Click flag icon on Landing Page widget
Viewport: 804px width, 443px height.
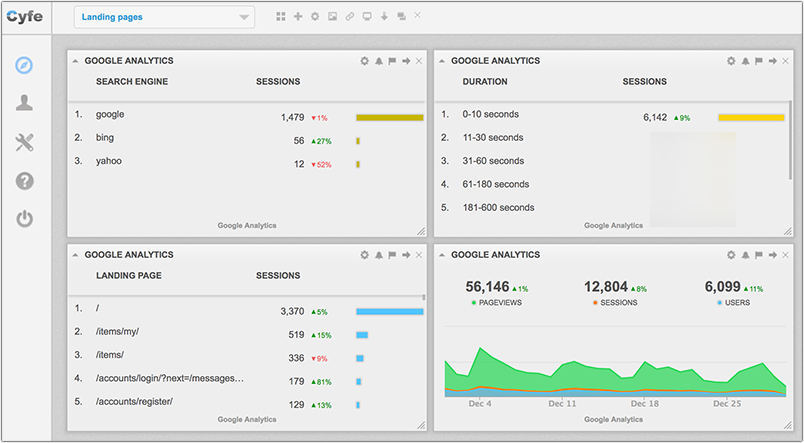point(392,255)
